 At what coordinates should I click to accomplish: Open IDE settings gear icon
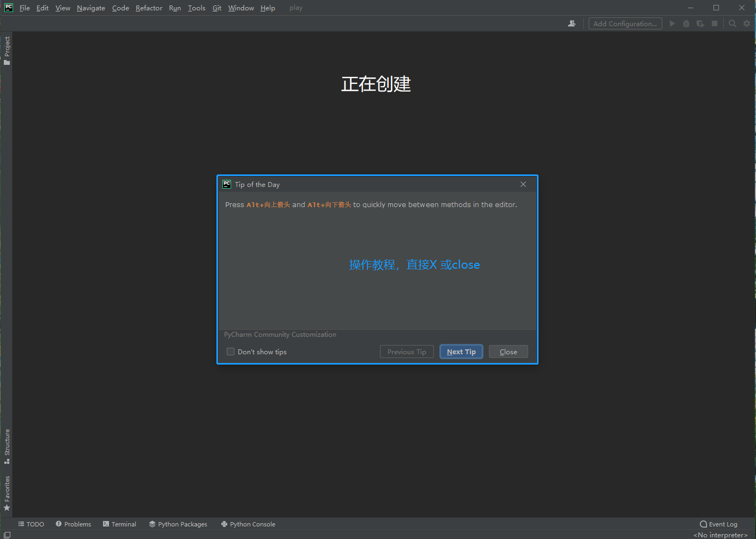(x=747, y=23)
